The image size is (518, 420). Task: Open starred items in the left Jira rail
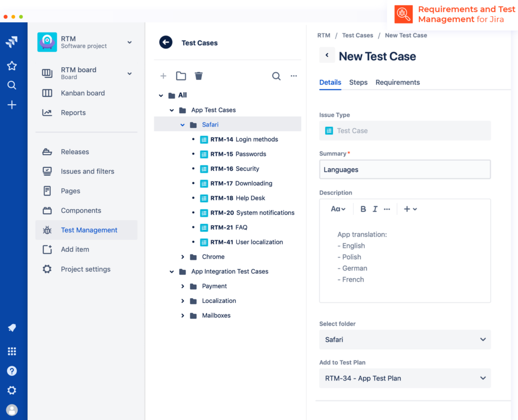[x=12, y=66]
